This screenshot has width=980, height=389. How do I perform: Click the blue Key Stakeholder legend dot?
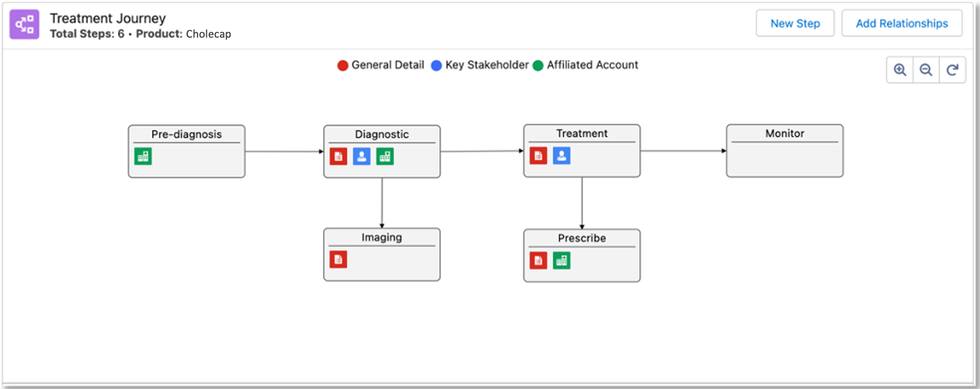[x=436, y=65]
